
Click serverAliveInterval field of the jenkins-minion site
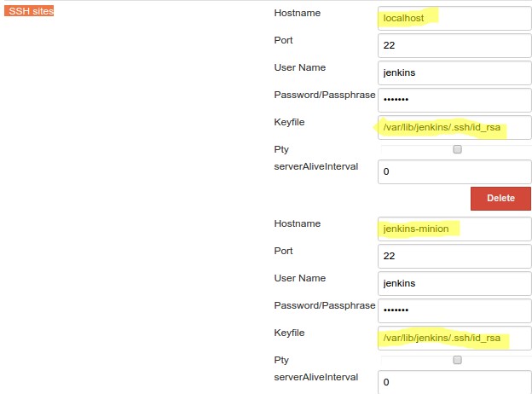pyautogui.click(x=454, y=382)
